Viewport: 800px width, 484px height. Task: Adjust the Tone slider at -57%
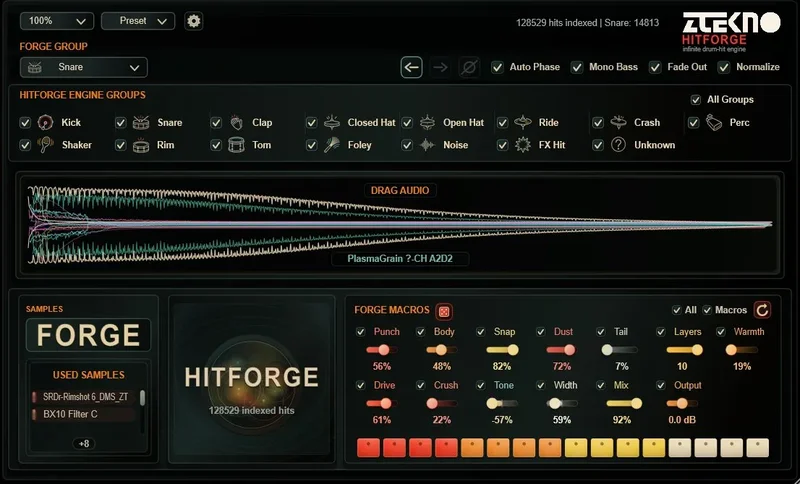[502, 403]
